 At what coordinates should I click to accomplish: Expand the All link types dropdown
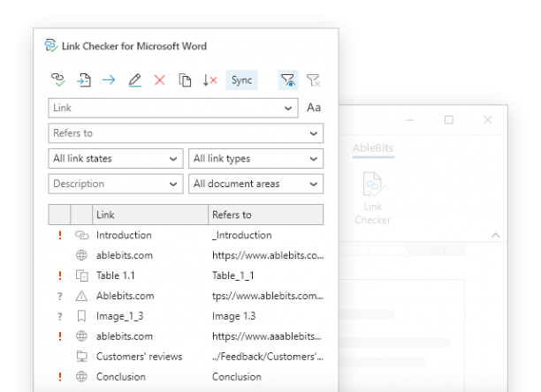coord(255,158)
